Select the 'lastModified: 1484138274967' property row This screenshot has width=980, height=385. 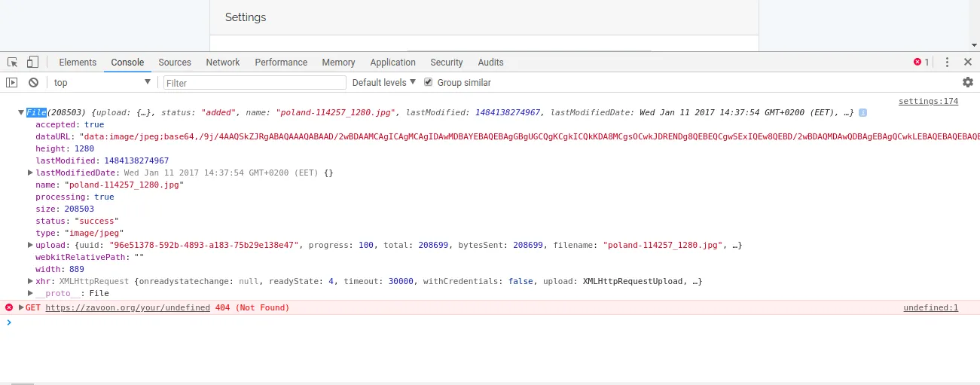pos(102,160)
